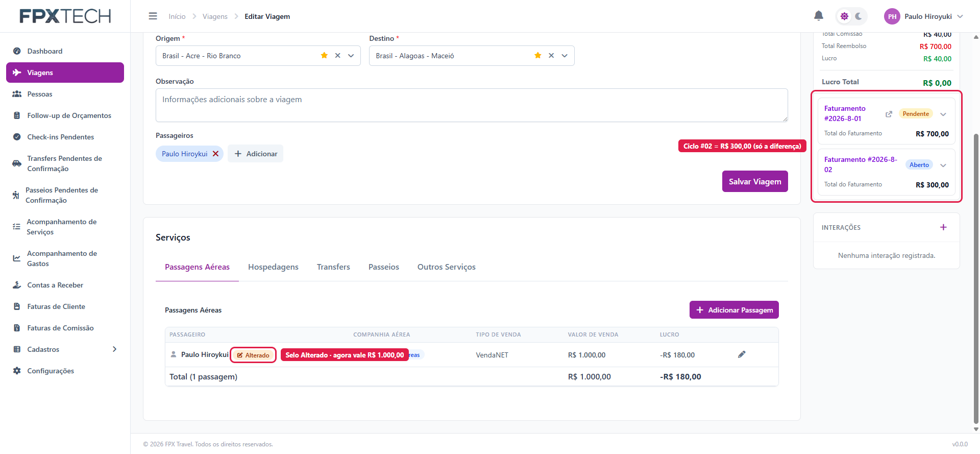The height and width of the screenshot is (454, 980).
Task: Open Contas a Receber in sidebar
Action: pyautogui.click(x=55, y=285)
